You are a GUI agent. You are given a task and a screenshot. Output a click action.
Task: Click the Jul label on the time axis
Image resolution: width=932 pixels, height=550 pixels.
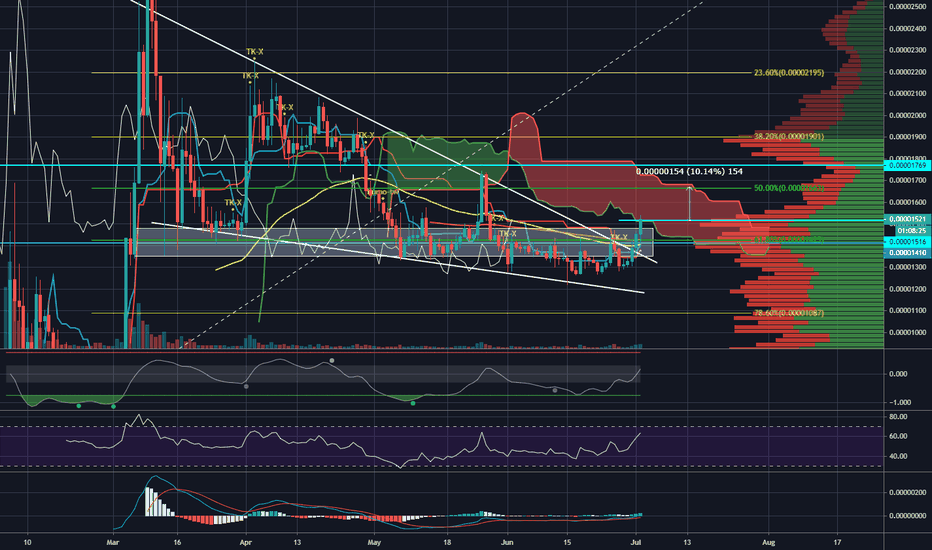636,542
